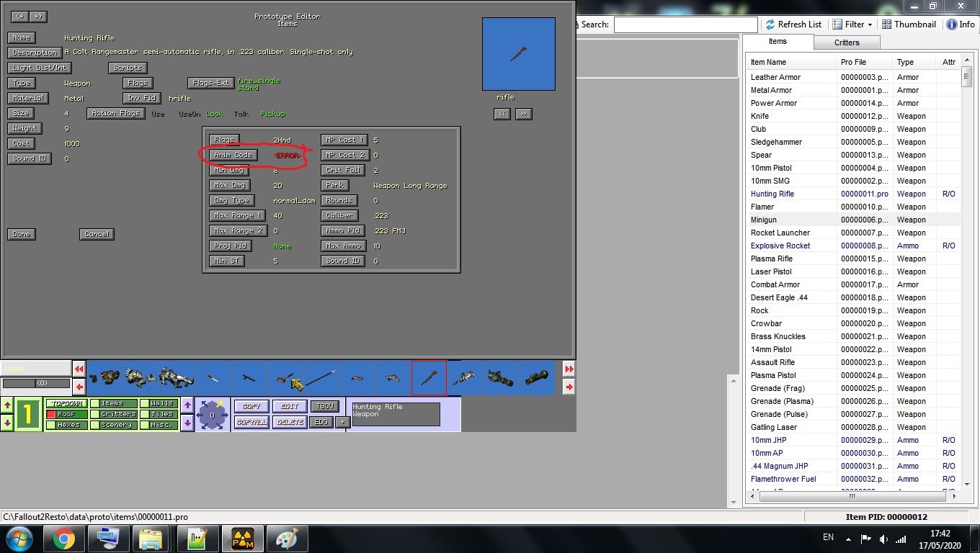
Task: Click the Done button
Action: pyautogui.click(x=22, y=234)
